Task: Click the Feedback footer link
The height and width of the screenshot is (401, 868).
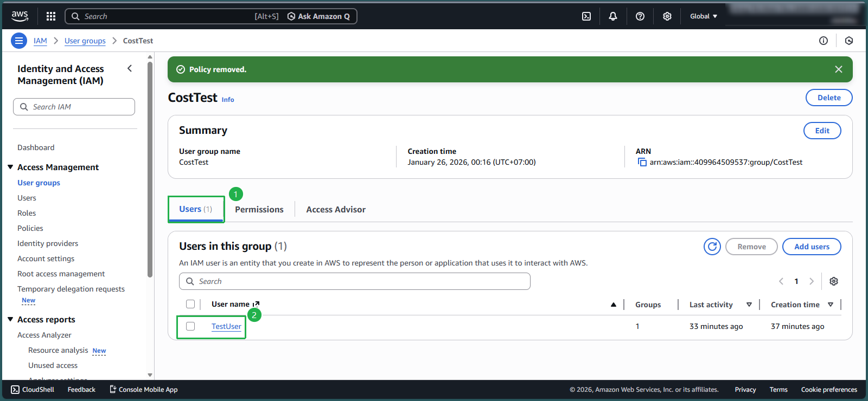Action: (x=81, y=390)
